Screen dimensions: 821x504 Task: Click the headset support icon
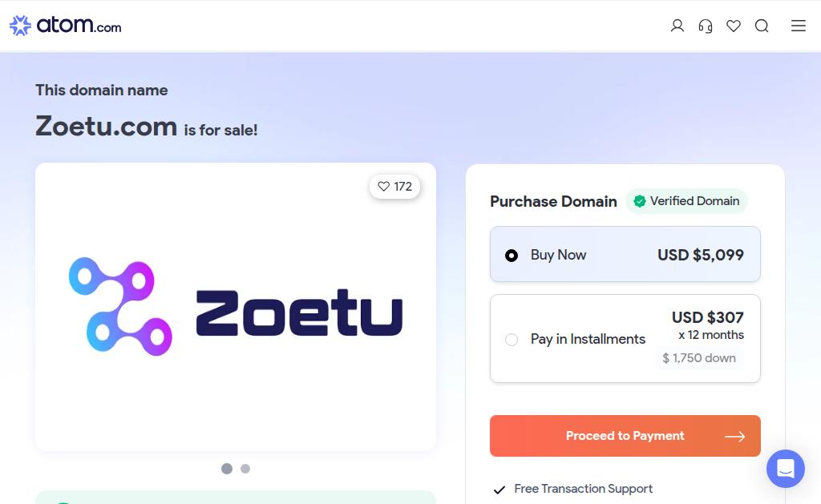706,26
